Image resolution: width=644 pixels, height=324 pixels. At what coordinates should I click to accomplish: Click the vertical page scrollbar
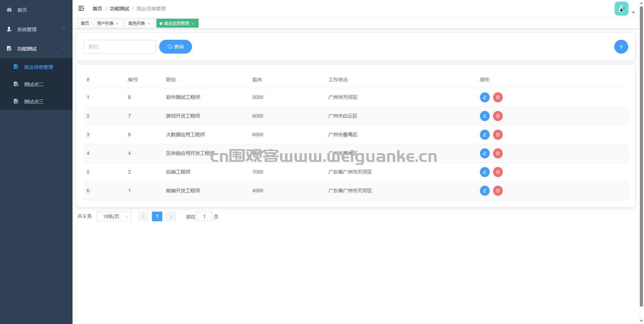point(641,156)
